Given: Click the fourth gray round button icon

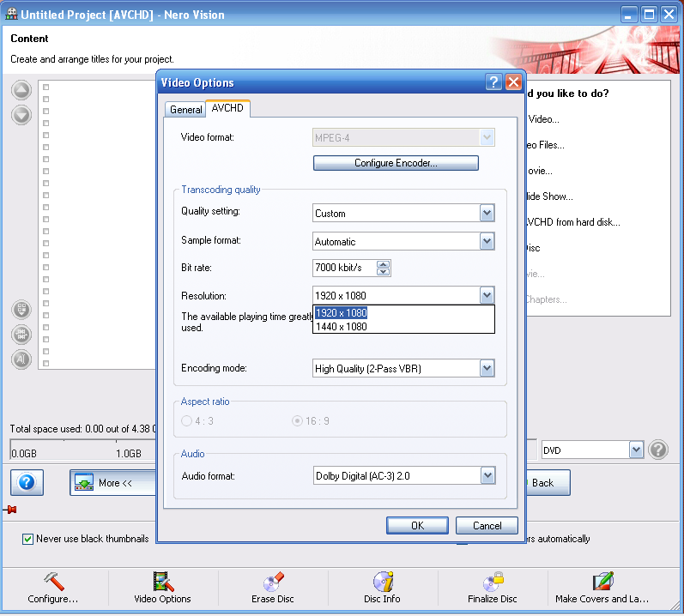Looking at the screenshot, I should (21, 335).
